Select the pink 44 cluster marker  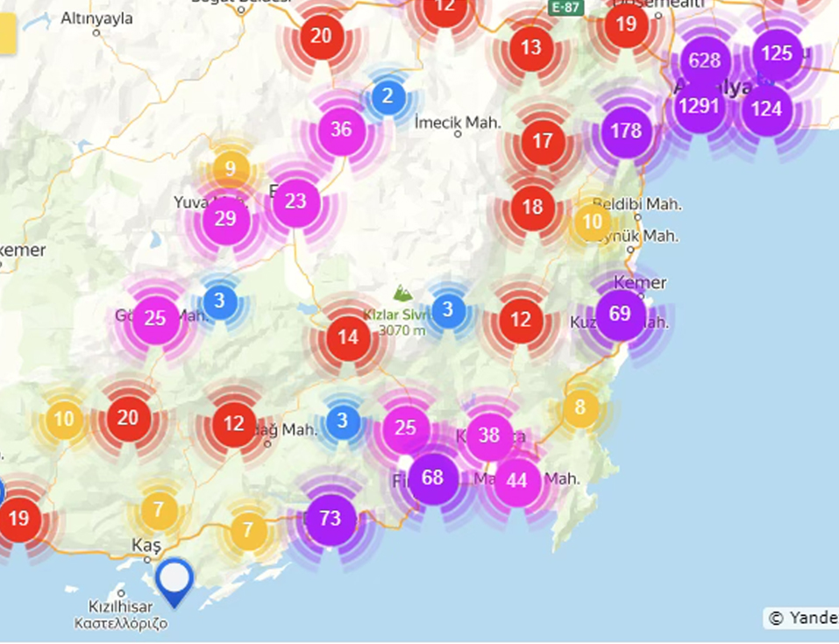517,480
